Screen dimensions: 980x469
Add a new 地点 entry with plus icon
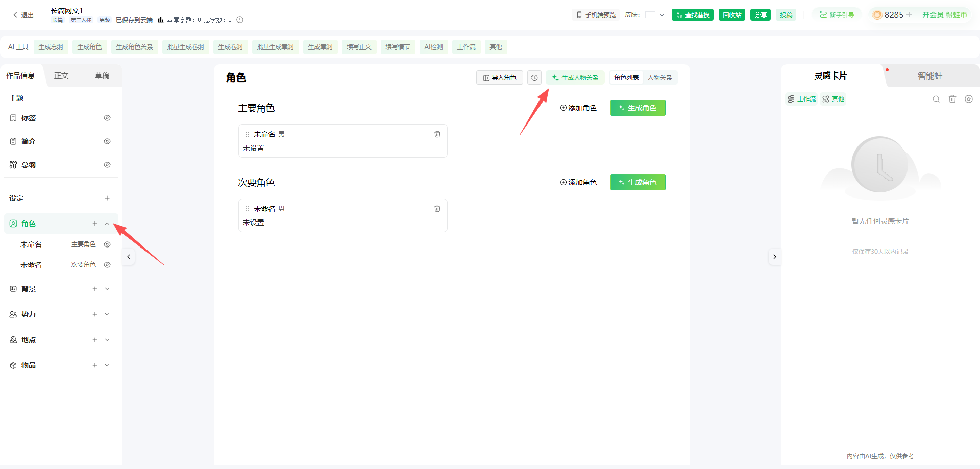(x=95, y=340)
